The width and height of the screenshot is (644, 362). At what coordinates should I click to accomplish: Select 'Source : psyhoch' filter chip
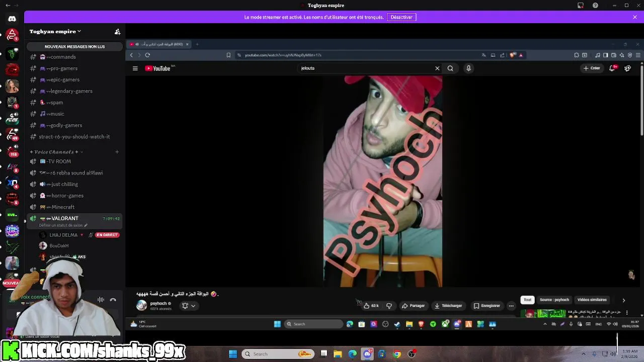click(x=554, y=300)
